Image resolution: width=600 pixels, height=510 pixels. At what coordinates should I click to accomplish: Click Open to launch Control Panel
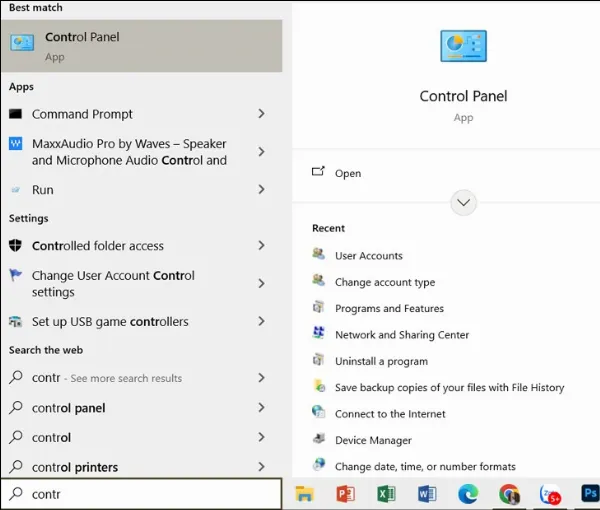347,173
